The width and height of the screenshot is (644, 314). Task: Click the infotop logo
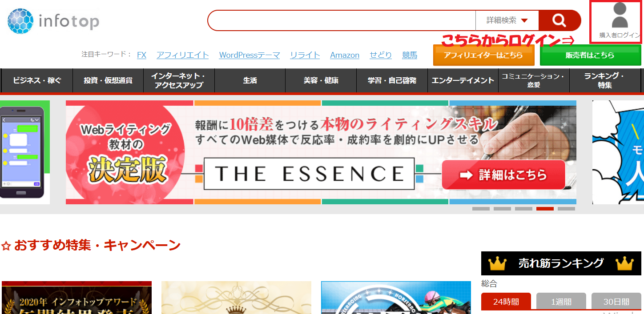tap(53, 21)
